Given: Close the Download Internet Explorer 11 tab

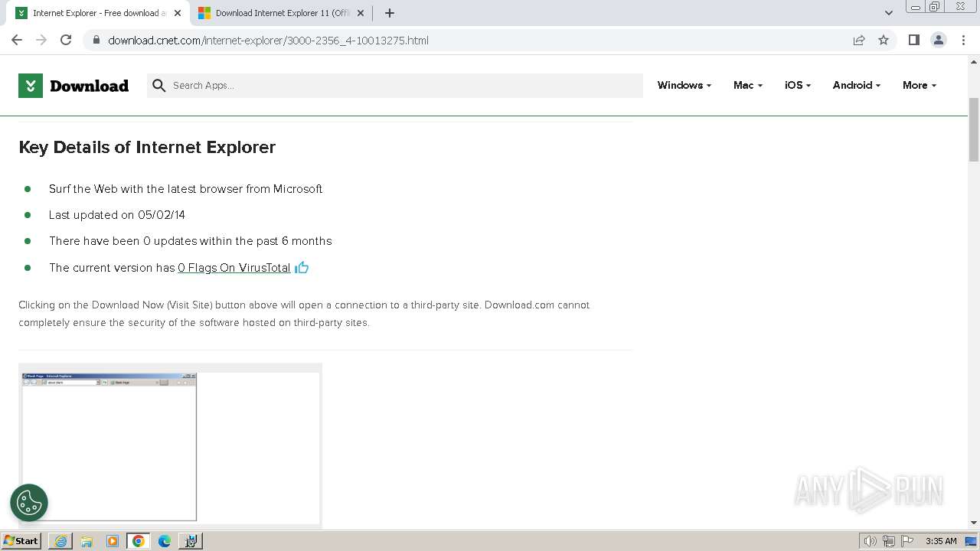Looking at the screenshot, I should [x=361, y=13].
